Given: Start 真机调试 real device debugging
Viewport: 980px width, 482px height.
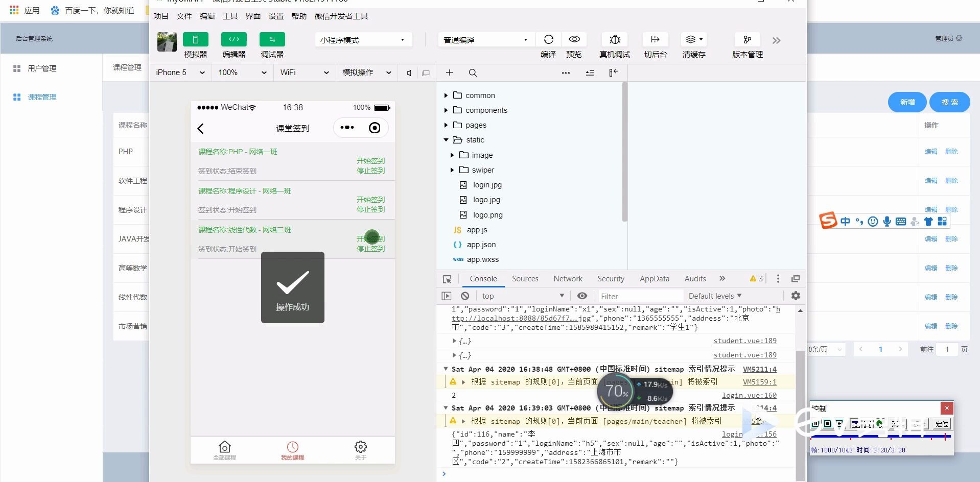Looking at the screenshot, I should click(x=615, y=39).
